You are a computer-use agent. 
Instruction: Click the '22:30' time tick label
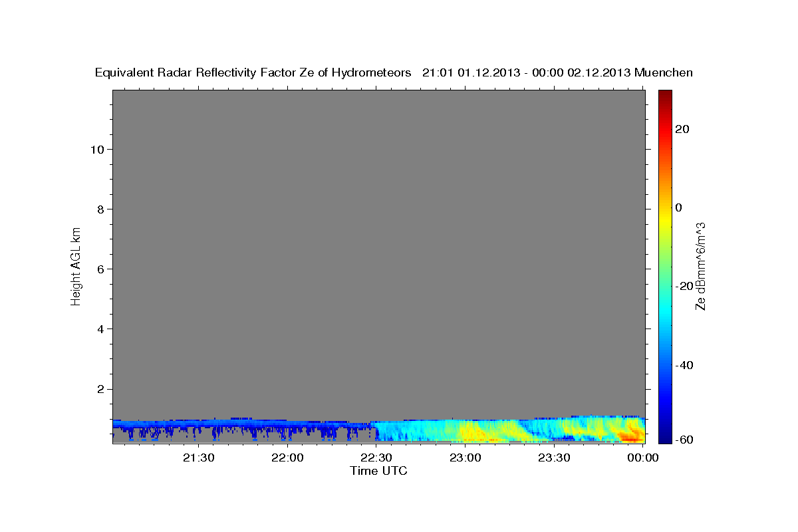pyautogui.click(x=376, y=458)
